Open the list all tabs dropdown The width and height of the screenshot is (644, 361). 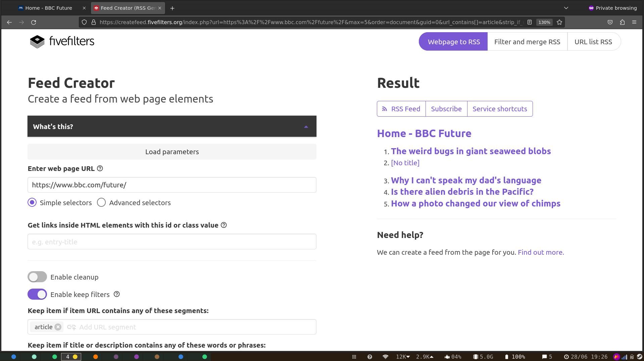(566, 8)
